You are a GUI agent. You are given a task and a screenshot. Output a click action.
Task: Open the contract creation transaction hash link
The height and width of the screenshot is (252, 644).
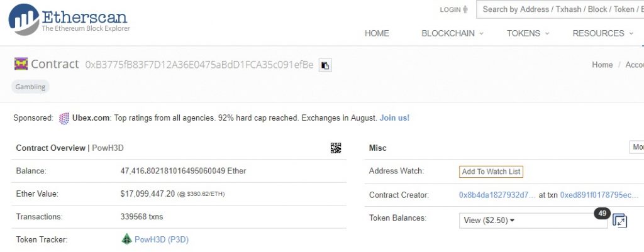pos(599,195)
